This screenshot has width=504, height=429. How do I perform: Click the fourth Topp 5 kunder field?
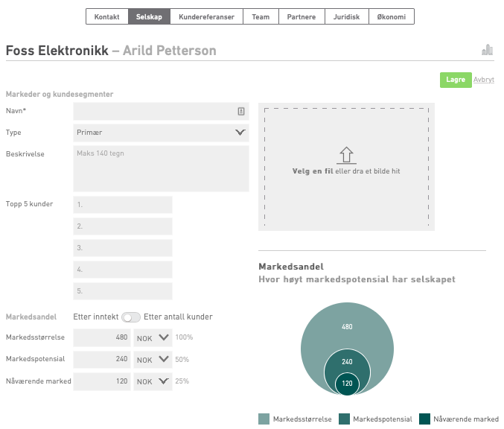pos(123,270)
